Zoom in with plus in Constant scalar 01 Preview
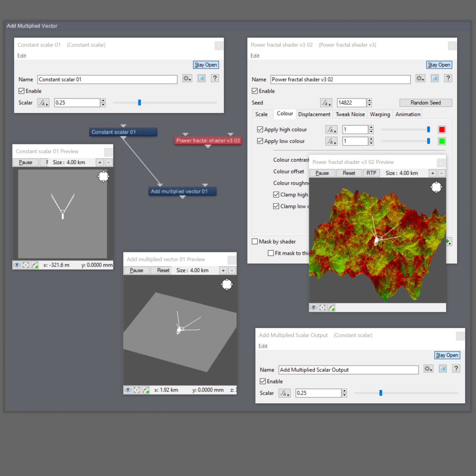 click(x=100, y=162)
